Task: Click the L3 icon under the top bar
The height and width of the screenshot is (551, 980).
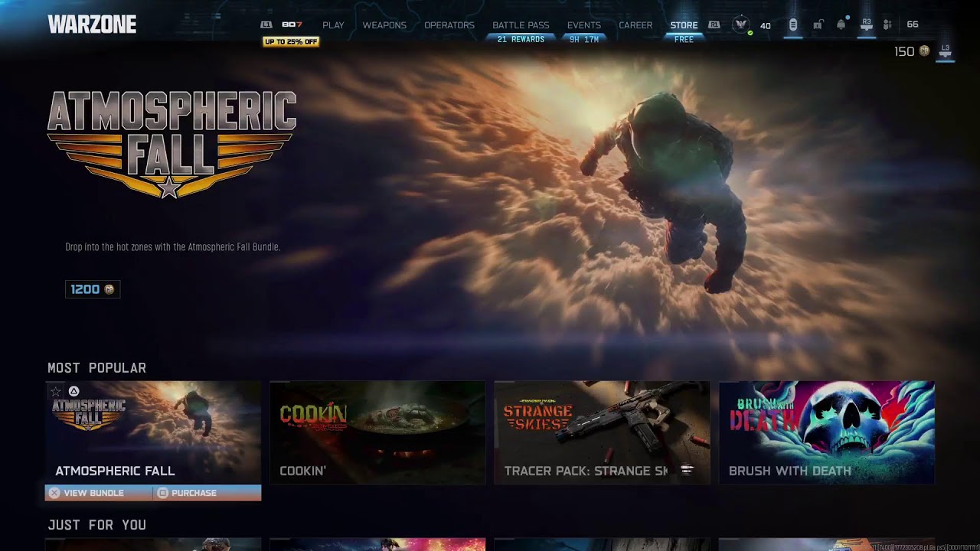Action: click(946, 51)
